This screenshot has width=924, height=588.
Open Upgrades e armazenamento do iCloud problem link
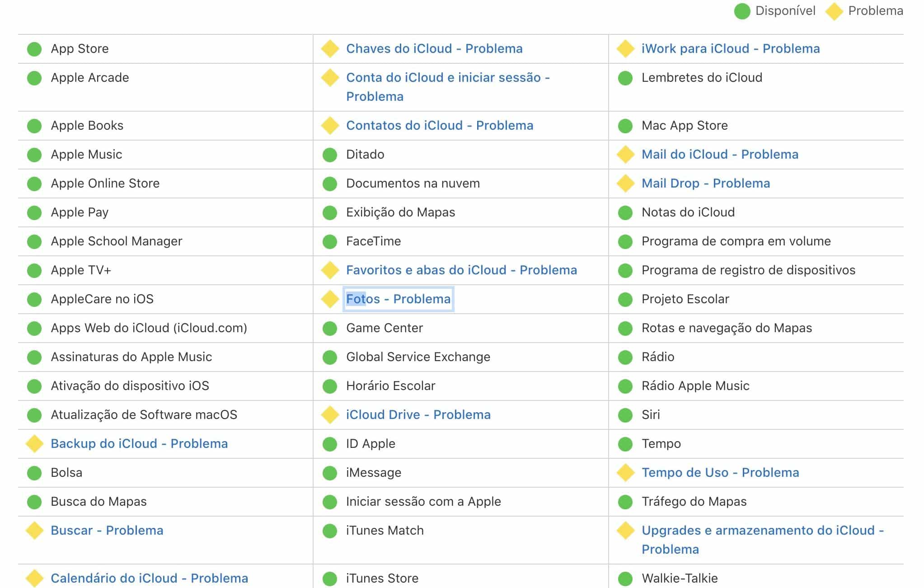pos(763,540)
